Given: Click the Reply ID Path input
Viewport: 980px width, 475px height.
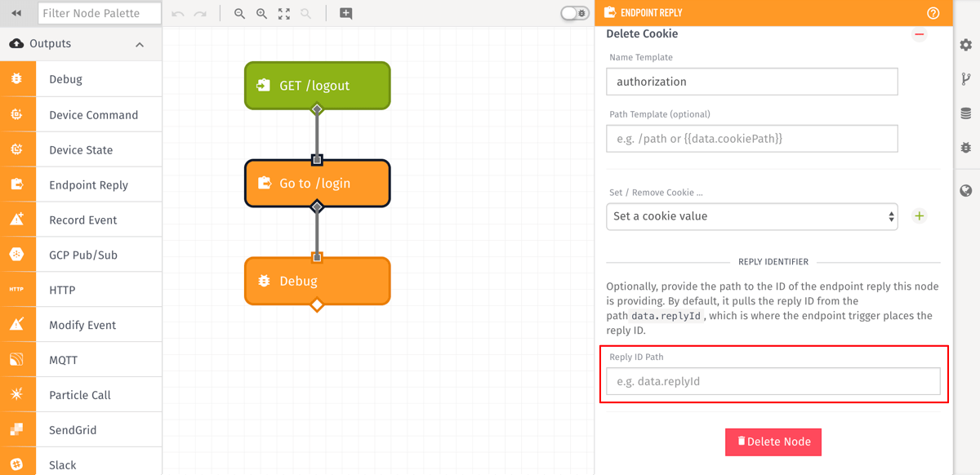Looking at the screenshot, I should [773, 381].
